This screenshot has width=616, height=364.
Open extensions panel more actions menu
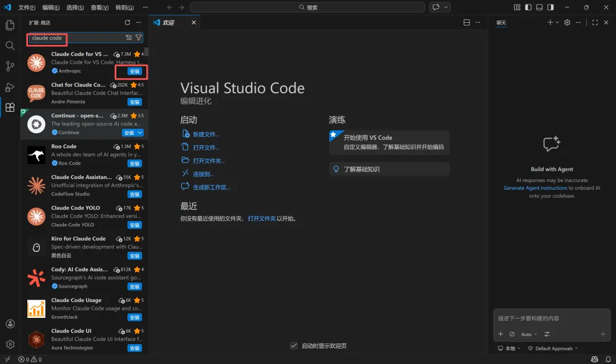(x=139, y=23)
